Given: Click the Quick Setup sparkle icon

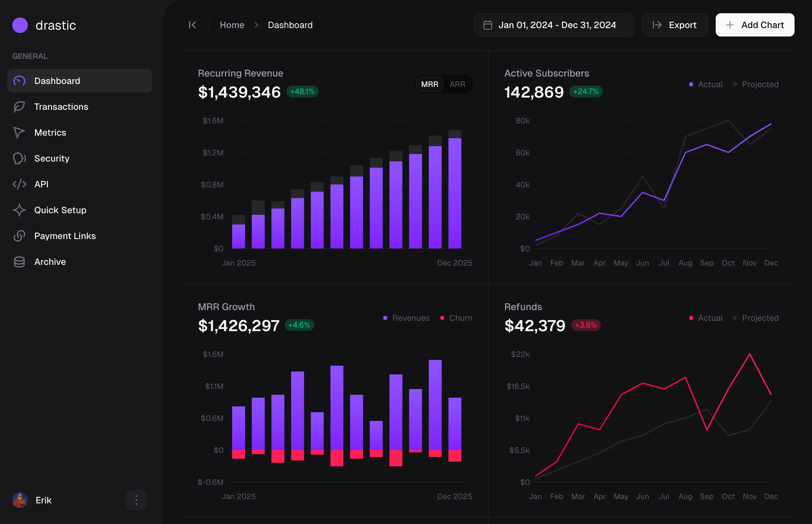Looking at the screenshot, I should [x=19, y=210].
